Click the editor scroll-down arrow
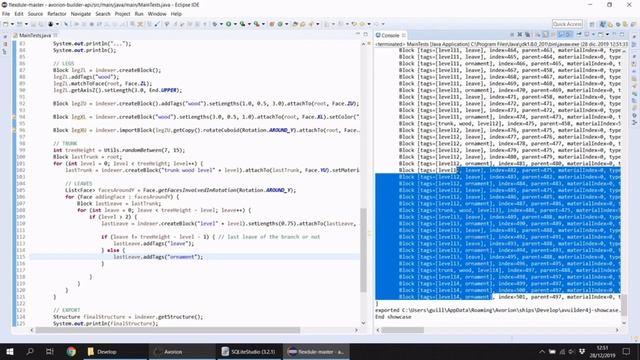This screenshot has height=360, width=640. (x=363, y=323)
